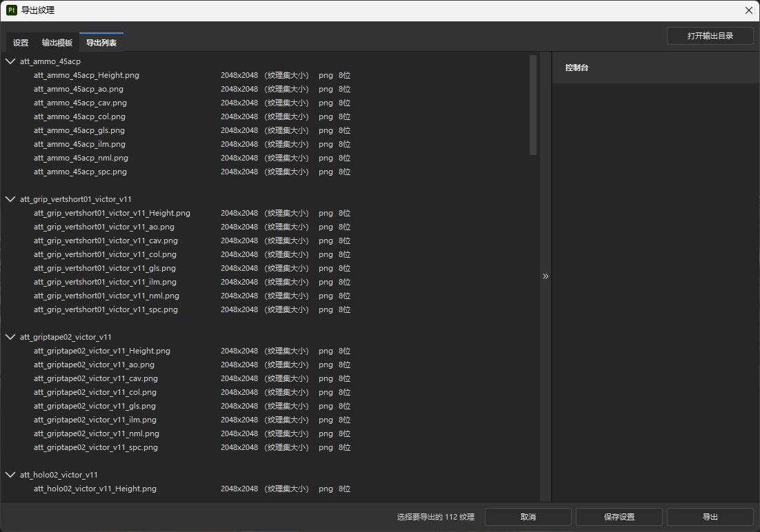Select att_griptape02_victor_v11_gls.png entry
760x532 pixels.
point(94,406)
